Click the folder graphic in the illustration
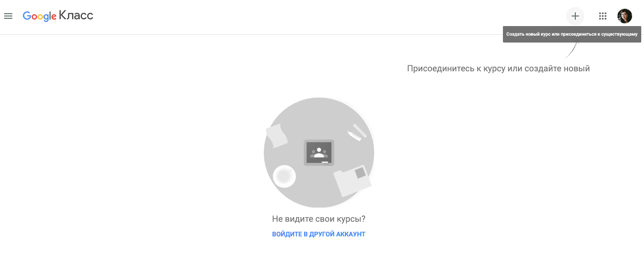Viewport: 644px width, 262px height. 352,181
